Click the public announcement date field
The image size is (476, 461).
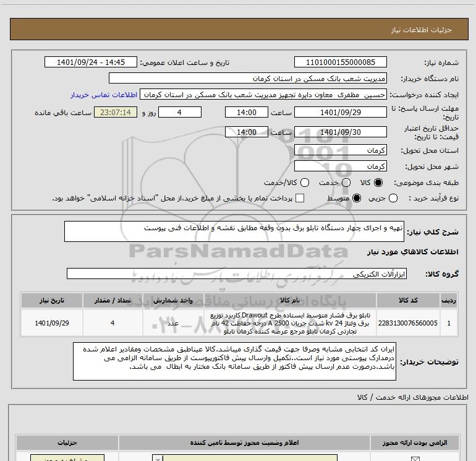click(91, 62)
